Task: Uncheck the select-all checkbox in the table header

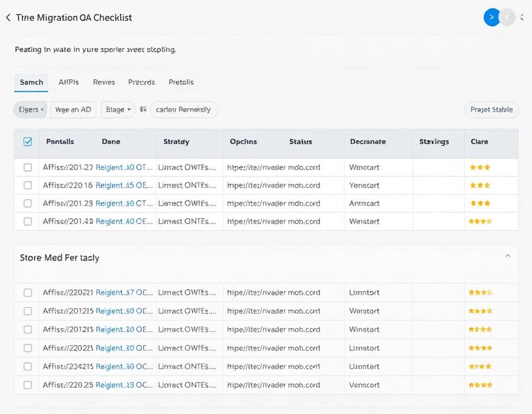Action: click(27, 141)
